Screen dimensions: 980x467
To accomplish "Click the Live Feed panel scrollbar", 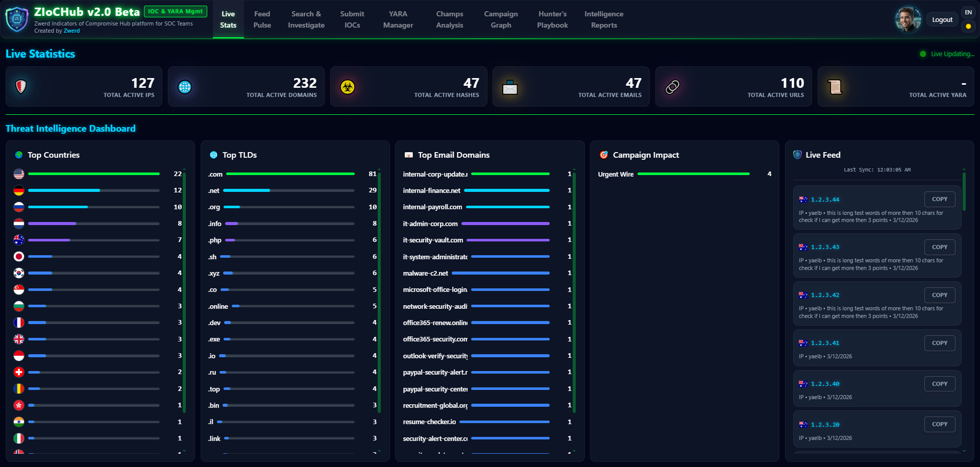I will [964, 192].
